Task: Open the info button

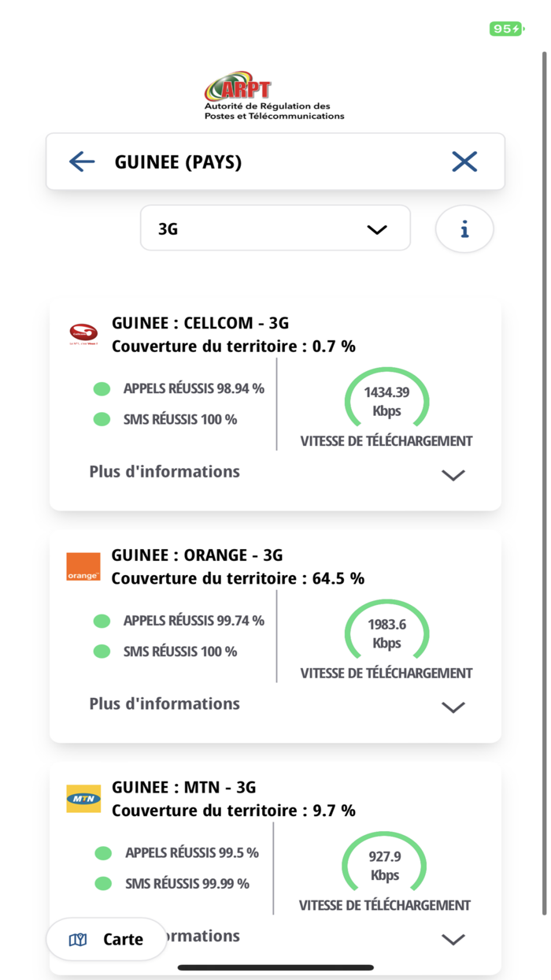Action: tap(464, 229)
